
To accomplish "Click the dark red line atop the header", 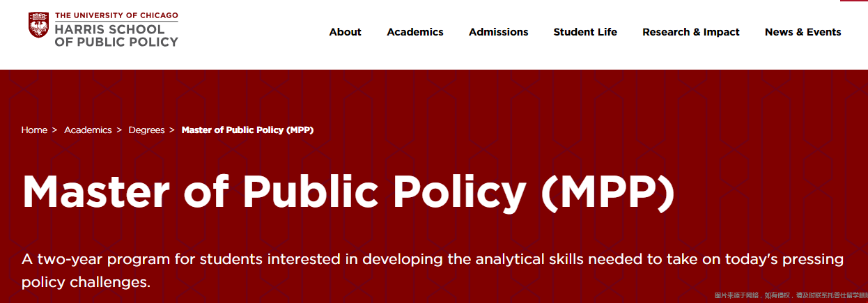I will pos(853,1).
